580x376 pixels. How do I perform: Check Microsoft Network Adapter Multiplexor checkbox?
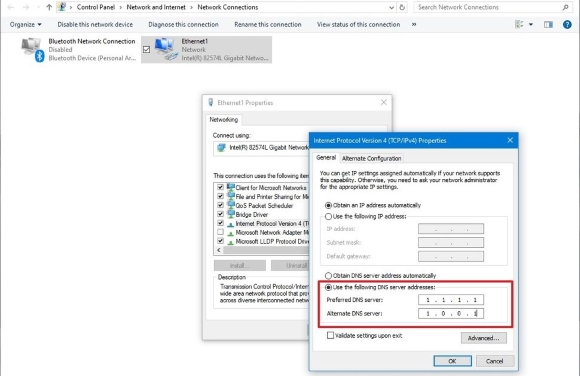pyautogui.click(x=220, y=232)
